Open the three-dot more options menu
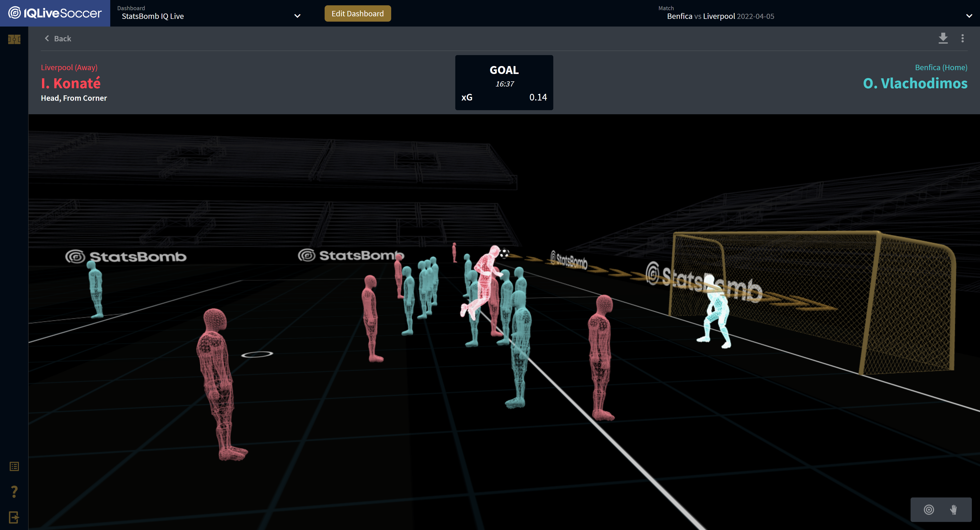980x530 pixels. point(962,39)
